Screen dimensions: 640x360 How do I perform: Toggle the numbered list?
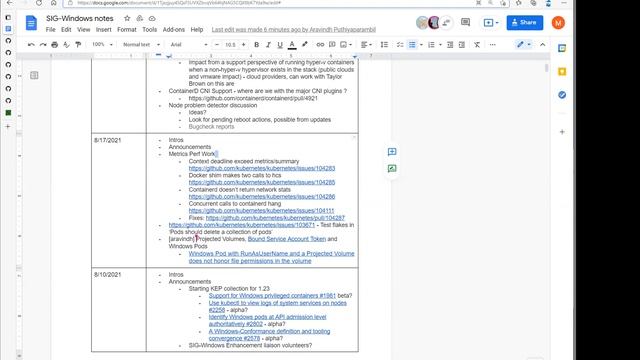431,44
